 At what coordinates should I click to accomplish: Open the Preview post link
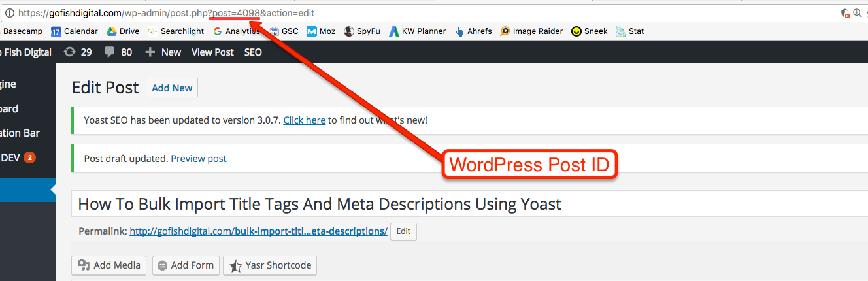coord(199,159)
